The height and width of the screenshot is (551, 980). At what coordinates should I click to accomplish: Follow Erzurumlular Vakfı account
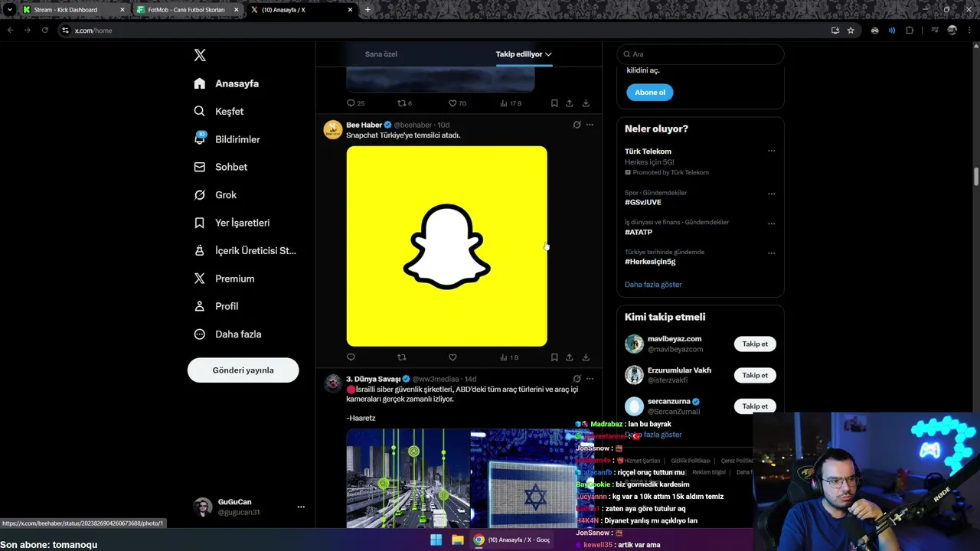pyautogui.click(x=755, y=375)
